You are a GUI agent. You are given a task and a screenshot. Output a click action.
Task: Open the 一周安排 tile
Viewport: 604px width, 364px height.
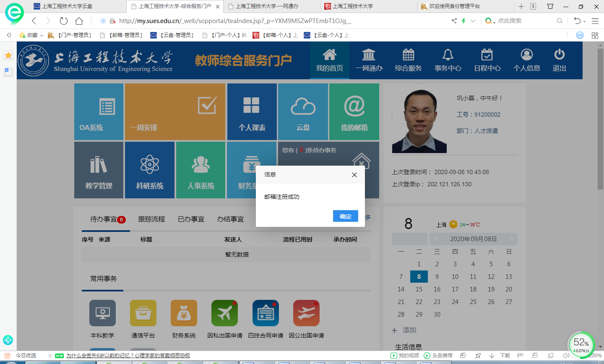coord(175,112)
